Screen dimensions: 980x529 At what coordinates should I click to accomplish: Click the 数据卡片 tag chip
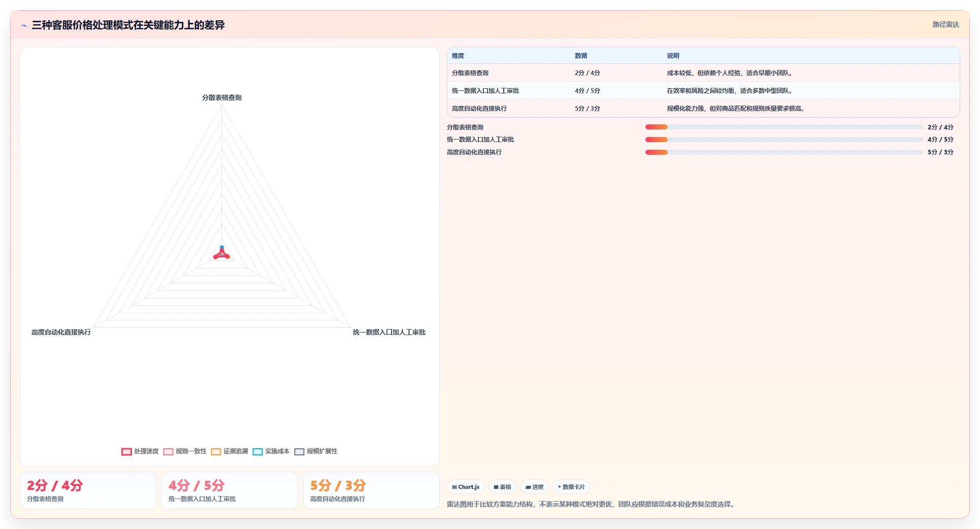click(571, 487)
